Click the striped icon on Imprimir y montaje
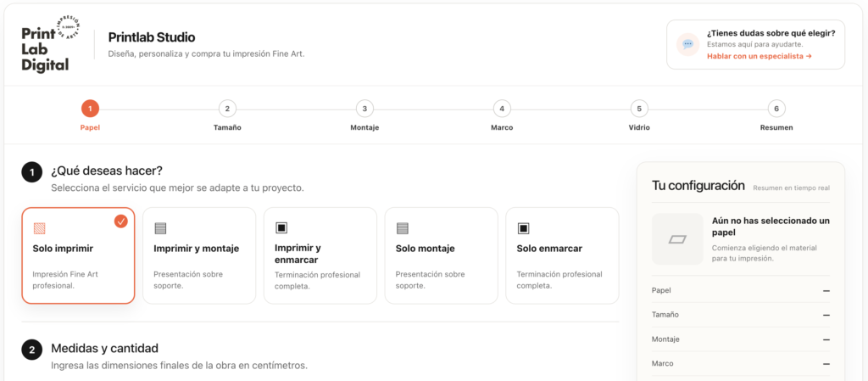868x381 pixels. (x=160, y=228)
